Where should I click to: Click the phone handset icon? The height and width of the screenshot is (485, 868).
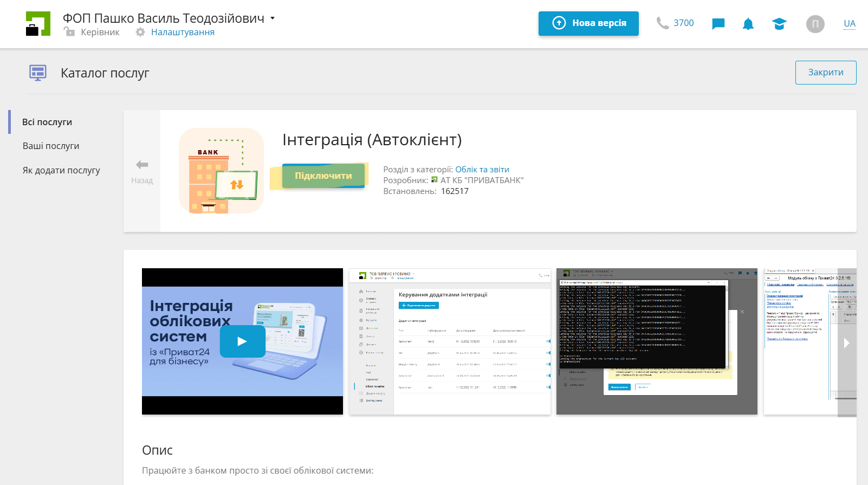click(x=663, y=23)
